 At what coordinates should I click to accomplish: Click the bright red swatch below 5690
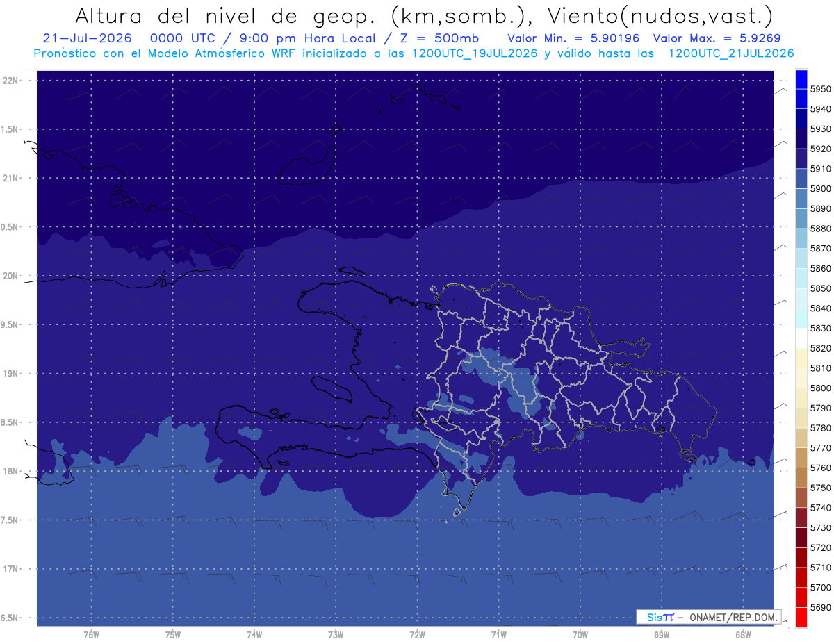pos(801,617)
